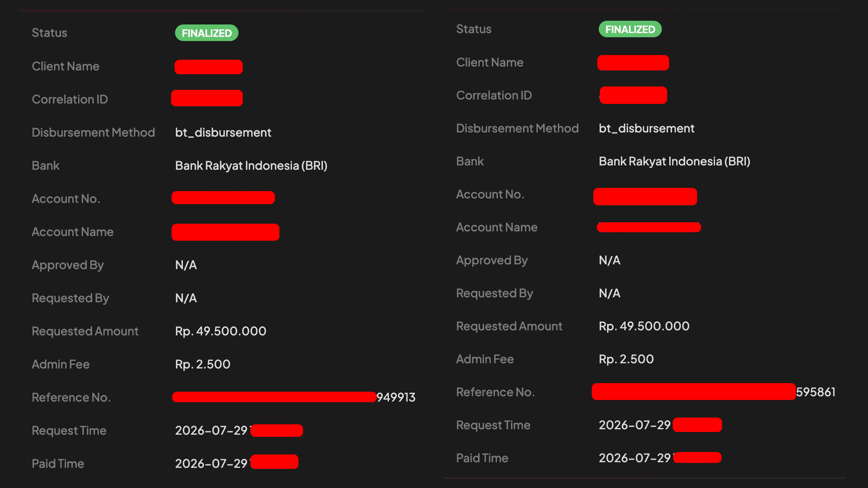
Task: Click right panel Requested Amount Rp. 49.500.000
Action: tap(644, 326)
